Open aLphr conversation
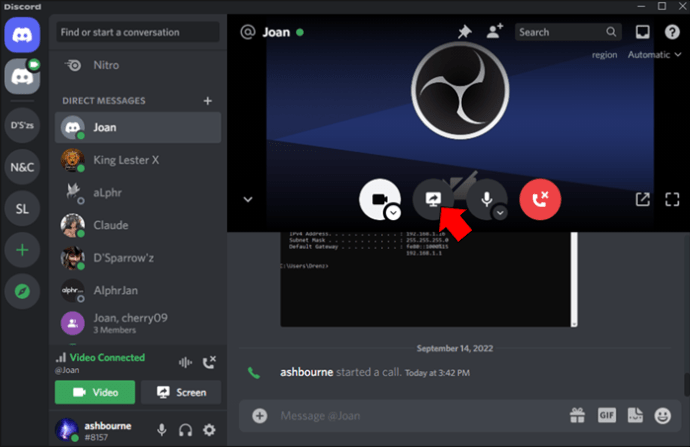Screen dimensions: 690x447 138,193
